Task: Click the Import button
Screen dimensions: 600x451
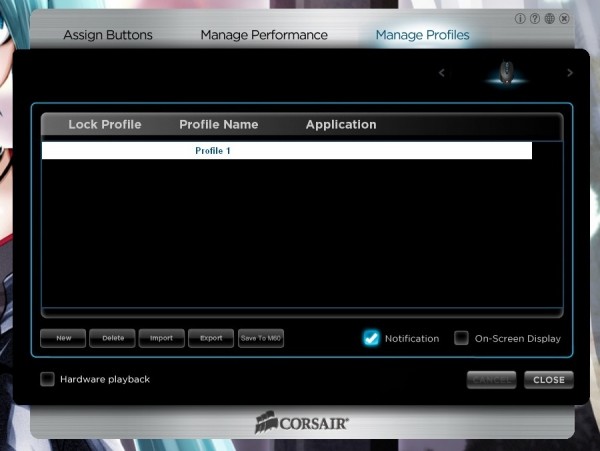Action: click(161, 338)
